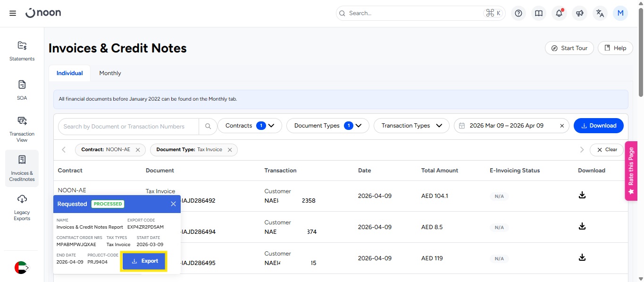Open the announcements megaphone icon
Screen dimensions: 644x282
click(x=579, y=13)
